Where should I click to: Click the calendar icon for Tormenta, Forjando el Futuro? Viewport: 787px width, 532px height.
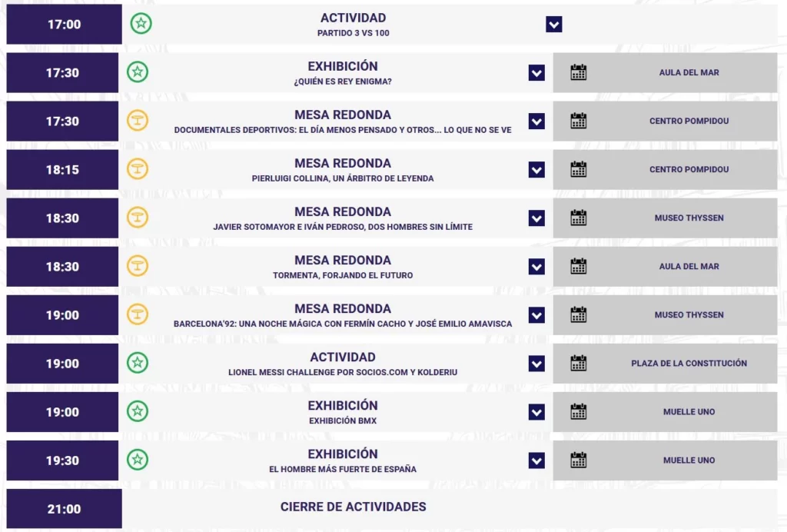click(x=578, y=266)
